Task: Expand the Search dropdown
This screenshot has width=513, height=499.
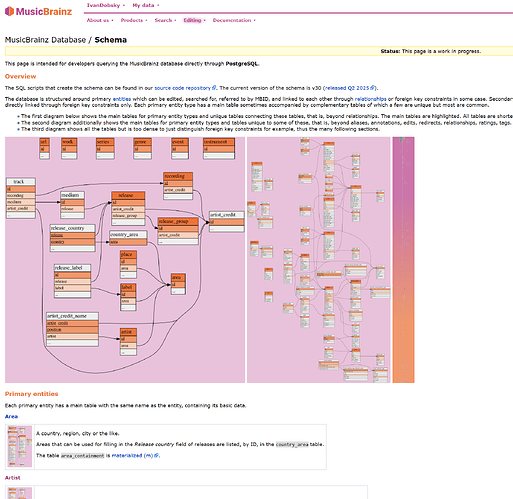Action: point(165,20)
